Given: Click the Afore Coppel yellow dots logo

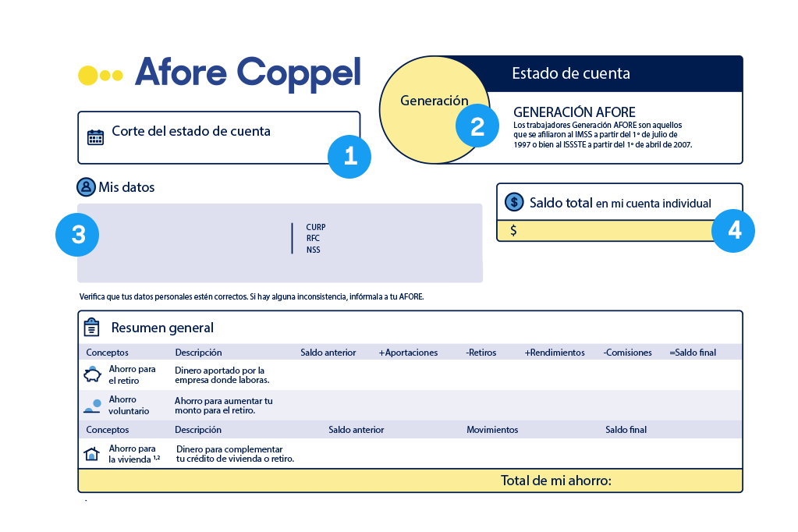Looking at the screenshot, I should tap(101, 75).
